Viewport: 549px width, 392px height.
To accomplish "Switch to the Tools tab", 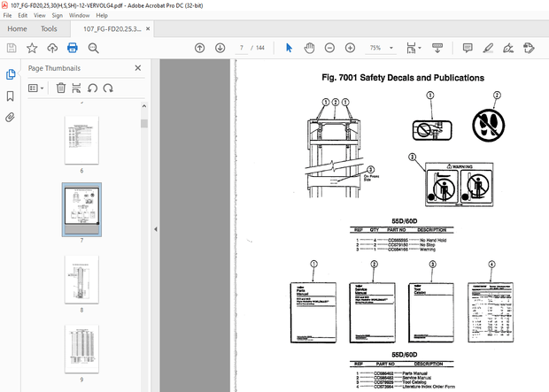I will coord(49,29).
